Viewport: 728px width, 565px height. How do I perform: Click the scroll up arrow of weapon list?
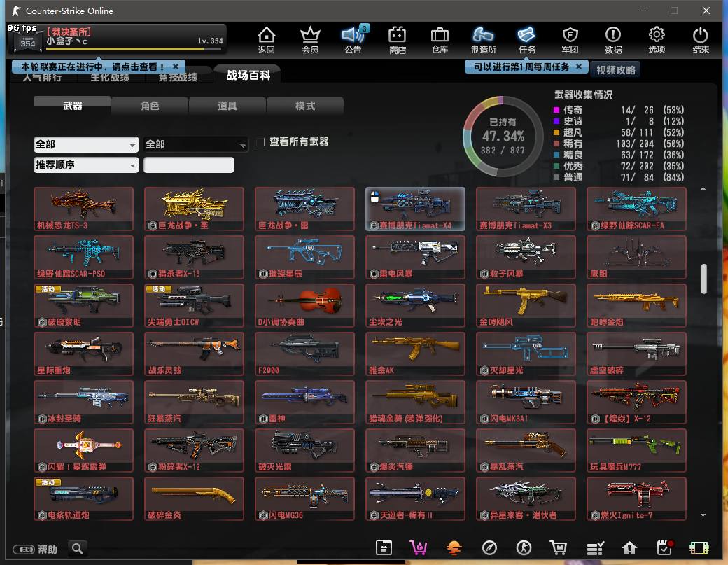(x=703, y=188)
